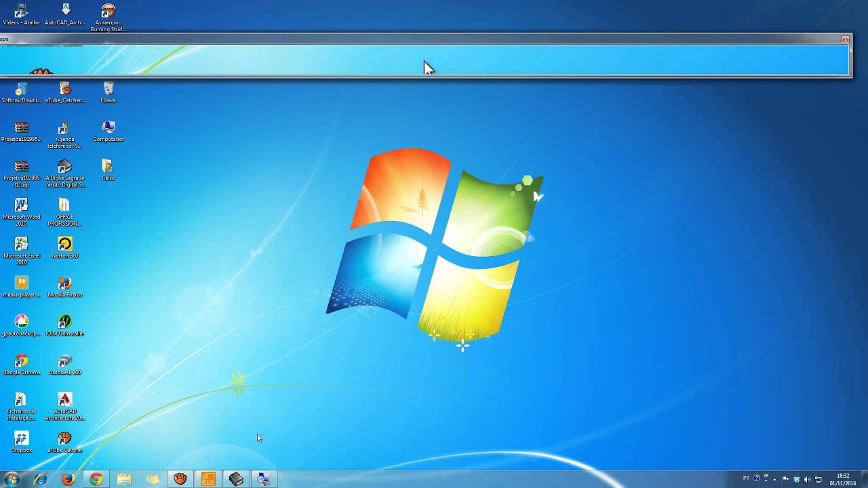Image resolution: width=868 pixels, height=488 pixels.
Task: Launch AutoCAD Architecture desktop shortcut
Action: pos(65,406)
